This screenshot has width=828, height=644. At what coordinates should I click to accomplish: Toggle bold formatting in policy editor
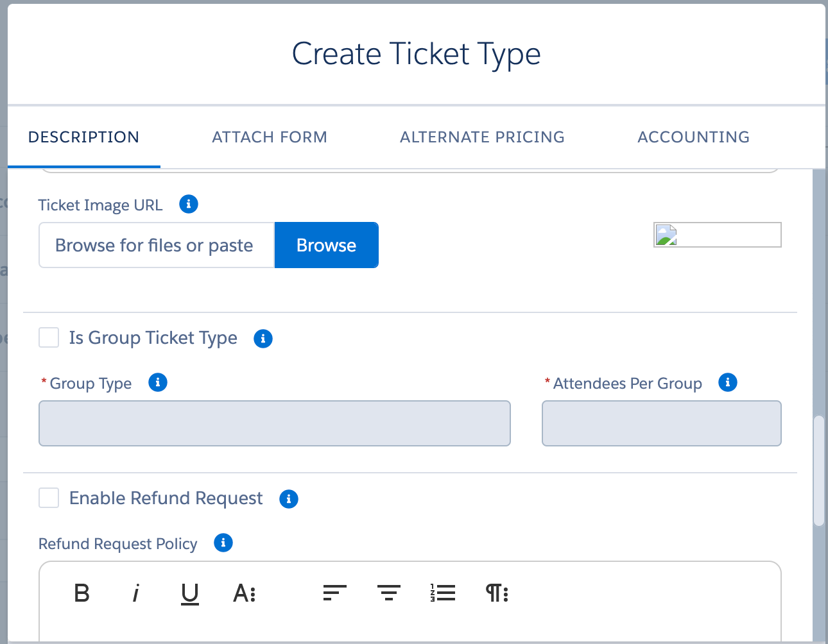coord(82,593)
